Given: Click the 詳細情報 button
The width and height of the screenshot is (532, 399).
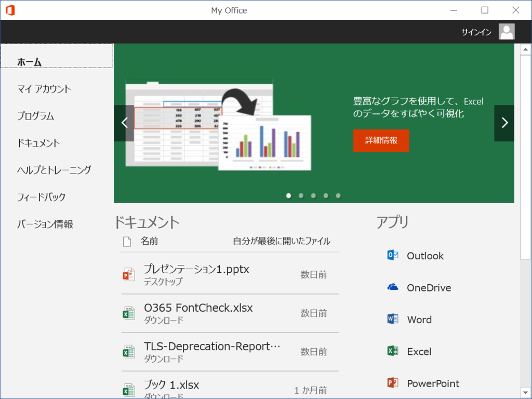Looking at the screenshot, I should [381, 140].
